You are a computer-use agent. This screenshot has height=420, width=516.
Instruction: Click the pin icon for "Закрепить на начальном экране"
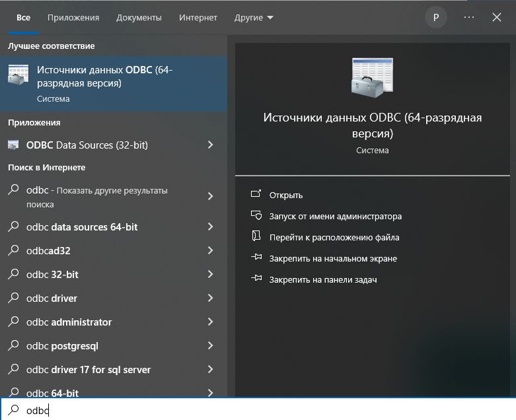[256, 258]
